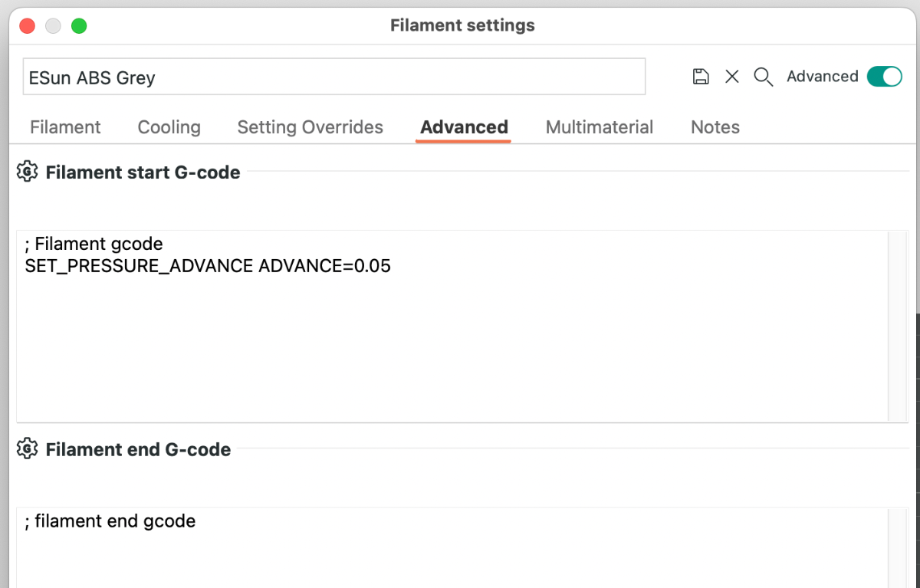Discard changes with the X icon

click(x=732, y=77)
